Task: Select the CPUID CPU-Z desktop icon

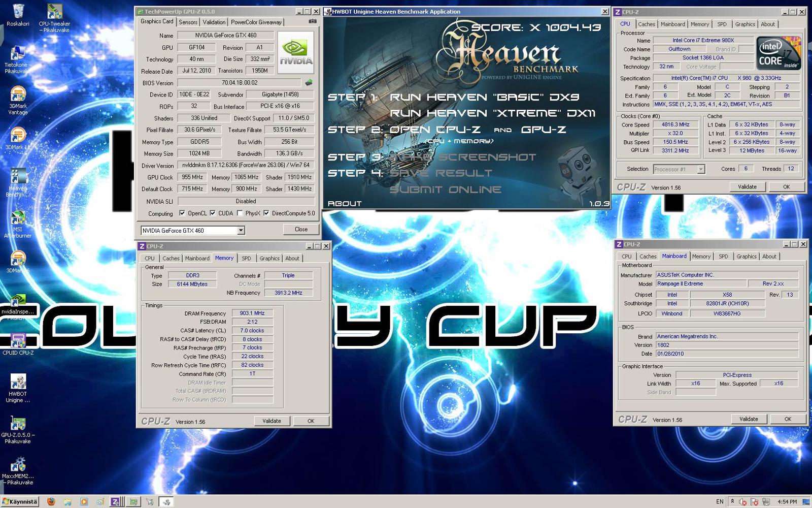Action: tap(18, 344)
